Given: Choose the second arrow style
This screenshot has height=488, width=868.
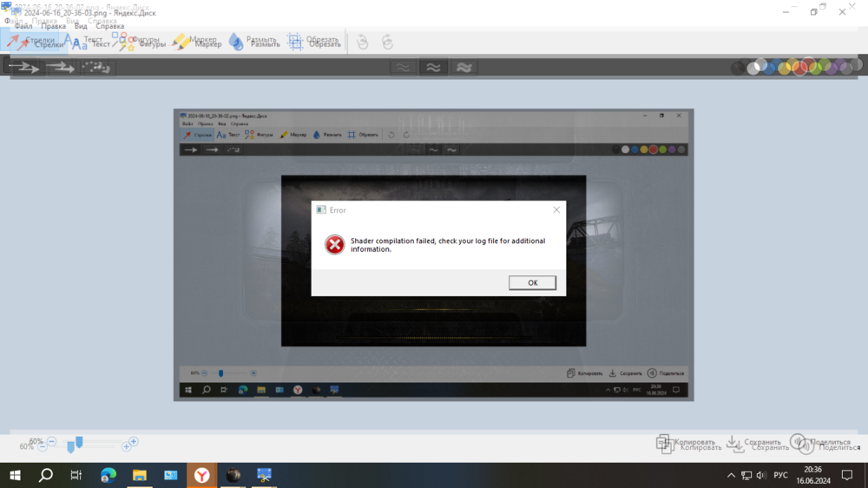Looking at the screenshot, I should click(61, 68).
